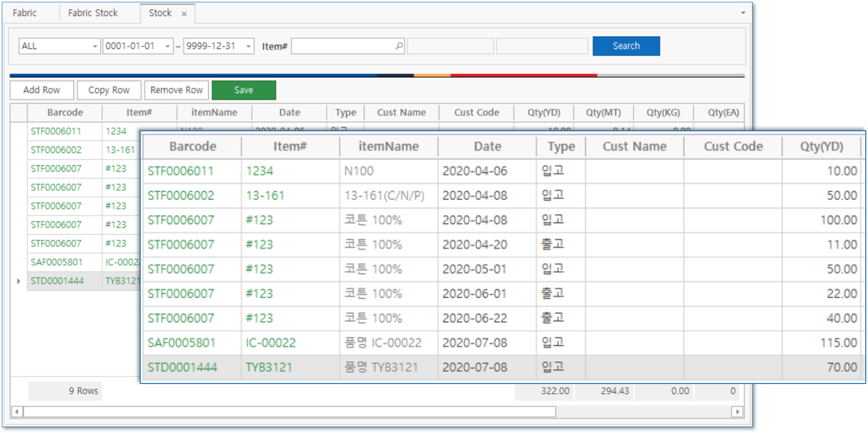Click the green Save button
The height and width of the screenshot is (433, 868).
(x=244, y=90)
